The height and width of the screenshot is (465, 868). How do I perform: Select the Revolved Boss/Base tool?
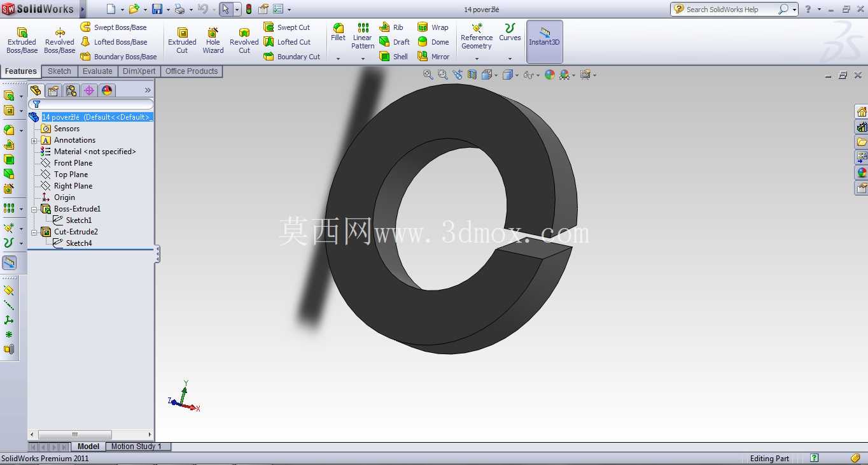(59, 41)
